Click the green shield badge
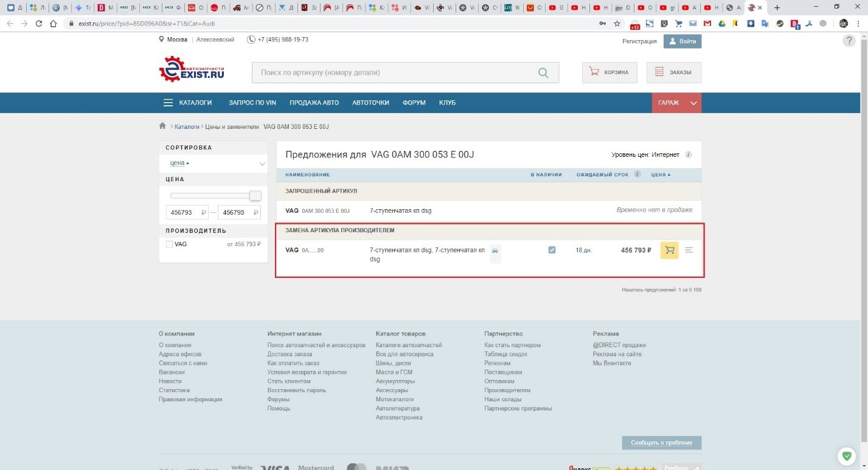Viewport: 868px width, 470px height. (x=846, y=455)
